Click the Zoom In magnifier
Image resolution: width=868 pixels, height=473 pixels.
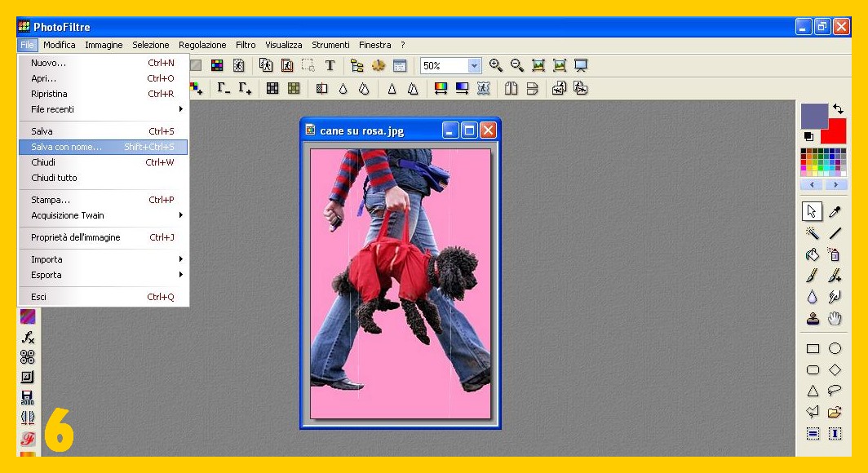coord(495,66)
